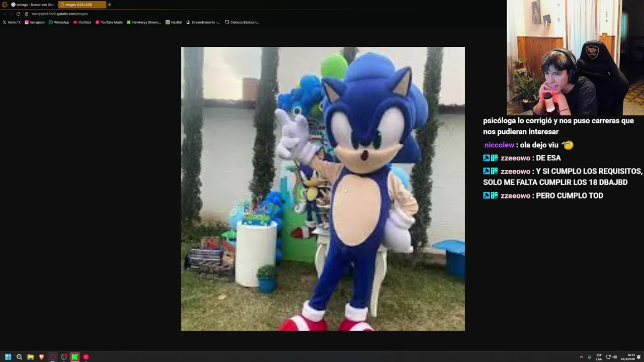The width and height of the screenshot is (644, 362).
Task: Click the Sonic mascot image
Action: (x=323, y=189)
